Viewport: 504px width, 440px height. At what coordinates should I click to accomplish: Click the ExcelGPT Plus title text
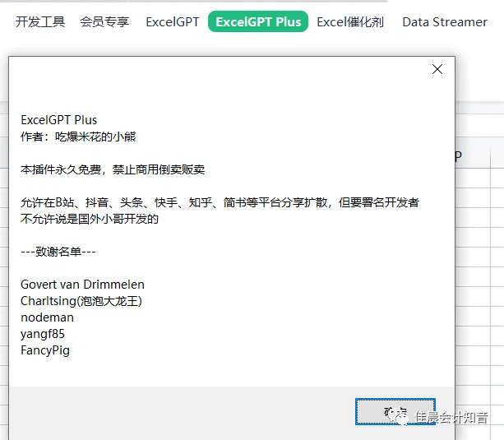pos(59,120)
